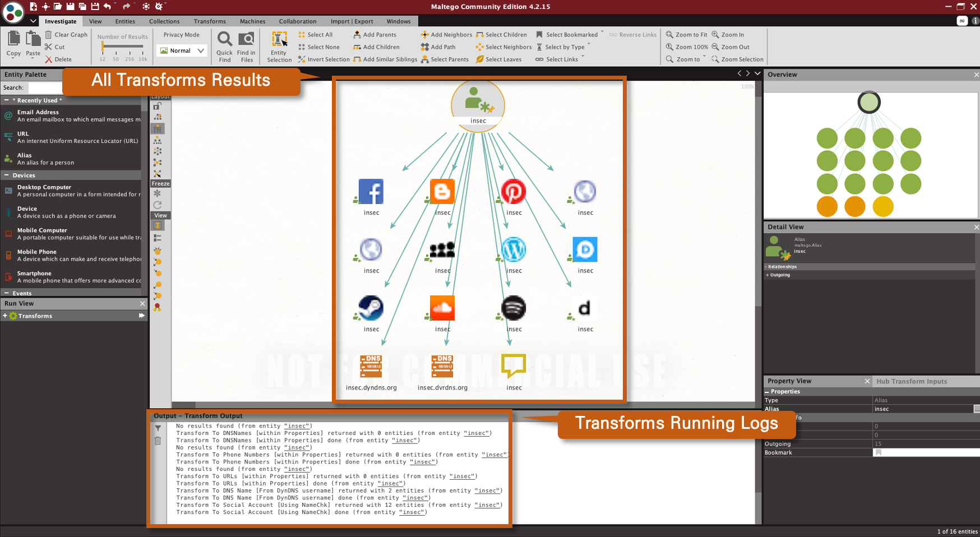Open Quick Find magnifier
The height and width of the screenshot is (537, 980).
pos(224,47)
